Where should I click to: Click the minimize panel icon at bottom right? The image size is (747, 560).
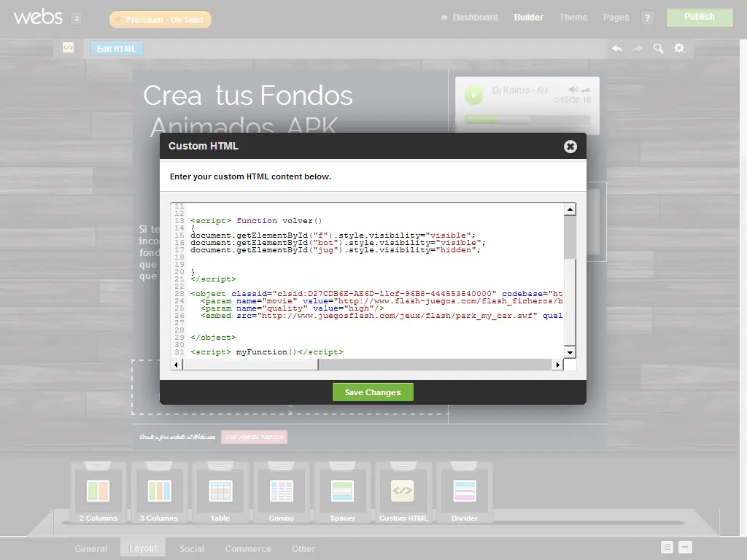685,547
